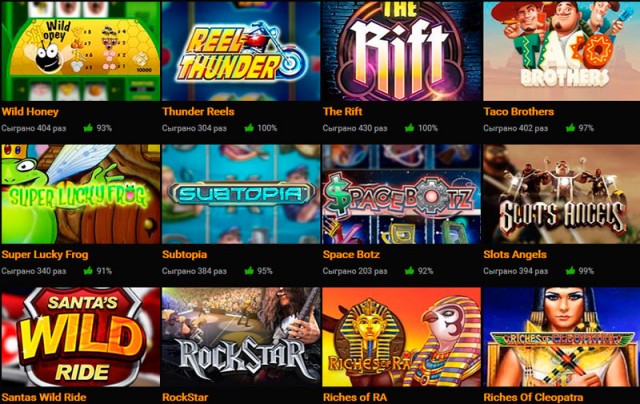This screenshot has width=640, height=404.
Task: Click the Riches of RA title link
Action: (x=354, y=397)
